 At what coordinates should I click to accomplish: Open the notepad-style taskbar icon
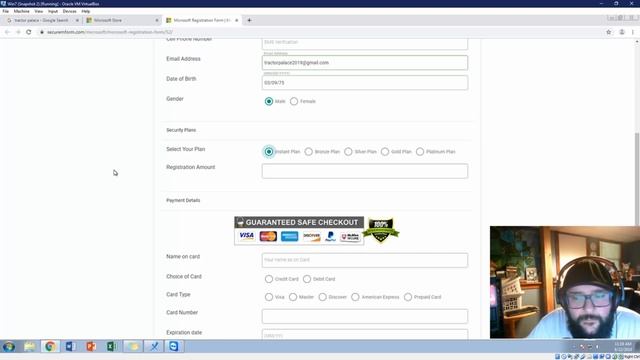pos(30,347)
